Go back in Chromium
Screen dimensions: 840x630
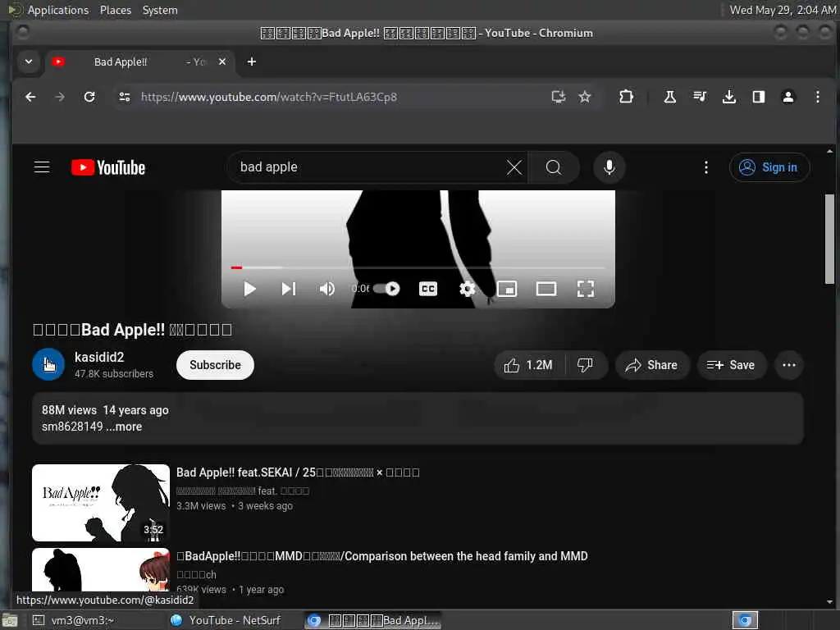[x=30, y=97]
